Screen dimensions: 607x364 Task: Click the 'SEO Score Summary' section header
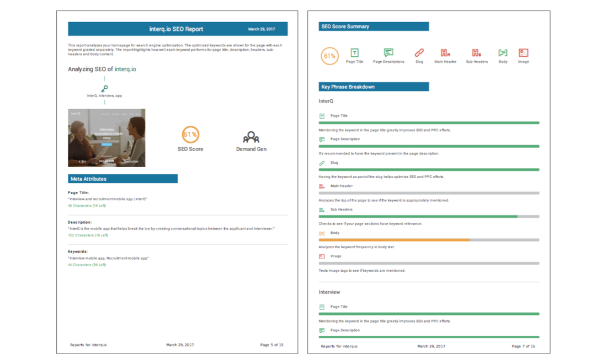pyautogui.click(x=374, y=26)
